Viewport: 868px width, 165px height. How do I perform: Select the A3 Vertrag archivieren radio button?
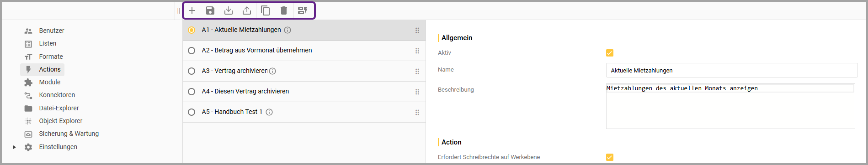[192, 71]
